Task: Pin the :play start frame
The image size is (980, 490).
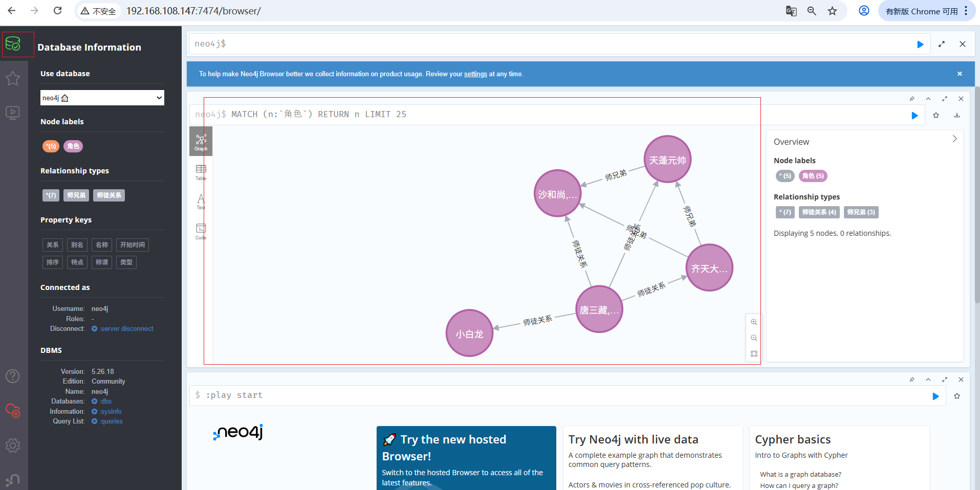Action: [912, 380]
